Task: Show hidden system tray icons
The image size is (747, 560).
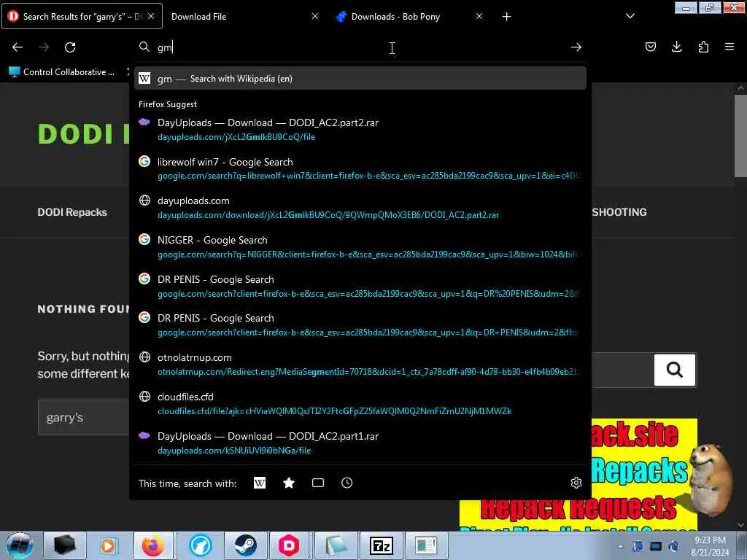Action: click(620, 546)
